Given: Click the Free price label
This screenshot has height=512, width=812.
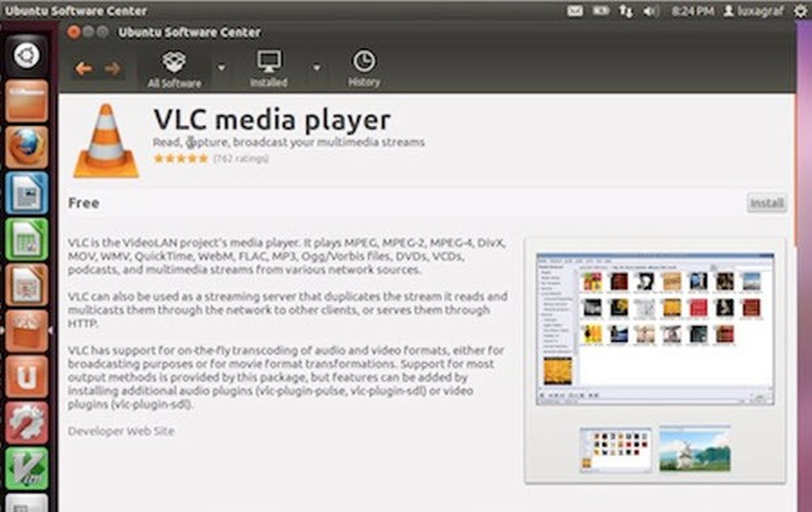Looking at the screenshot, I should (x=83, y=203).
